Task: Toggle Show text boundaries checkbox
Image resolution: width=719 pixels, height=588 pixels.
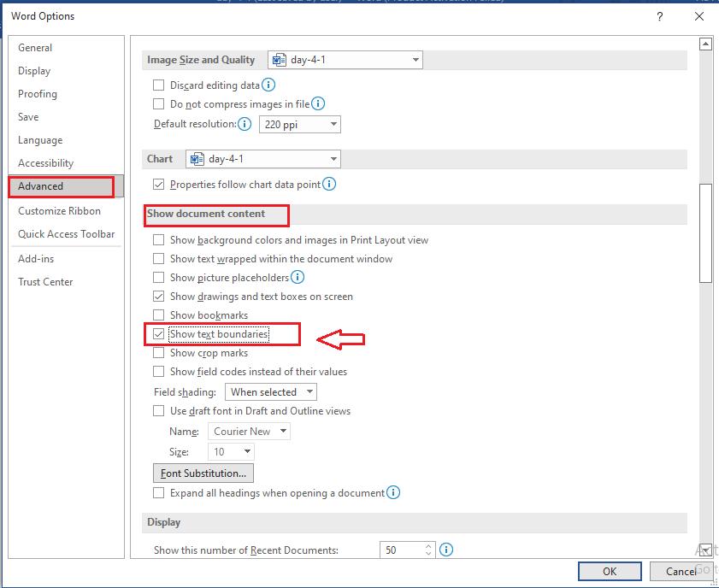Action: point(158,333)
